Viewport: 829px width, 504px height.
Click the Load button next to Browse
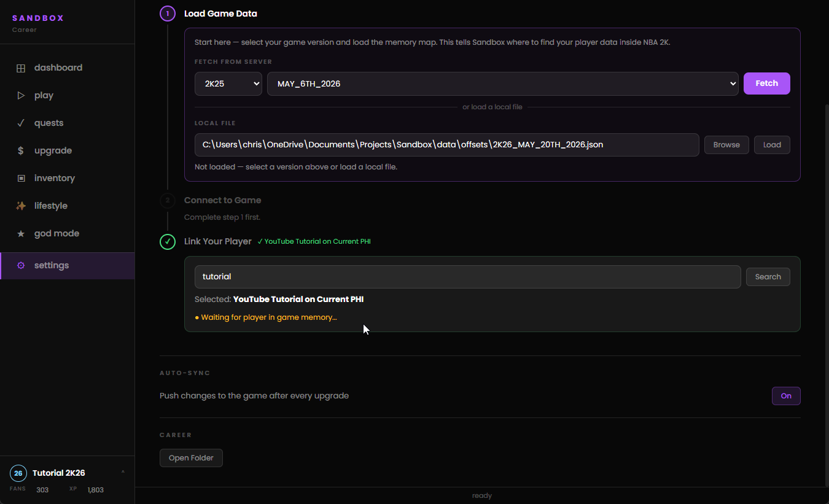tap(772, 145)
